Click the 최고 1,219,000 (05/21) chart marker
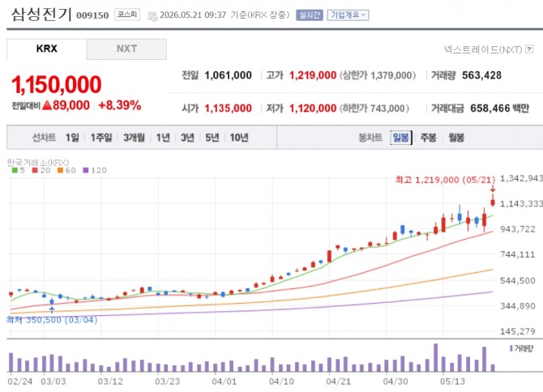The height and width of the screenshot is (392, 543). tap(445, 180)
